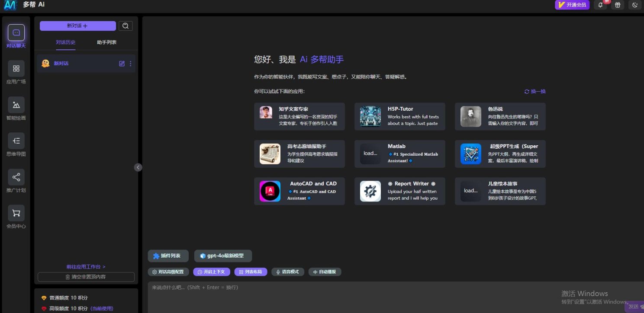Open the 插件列表 plugin list
The width and height of the screenshot is (644, 313).
coord(168,256)
